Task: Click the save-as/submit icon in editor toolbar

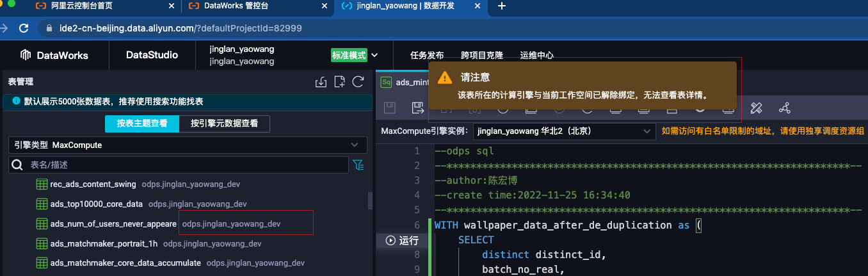Action: (x=417, y=108)
